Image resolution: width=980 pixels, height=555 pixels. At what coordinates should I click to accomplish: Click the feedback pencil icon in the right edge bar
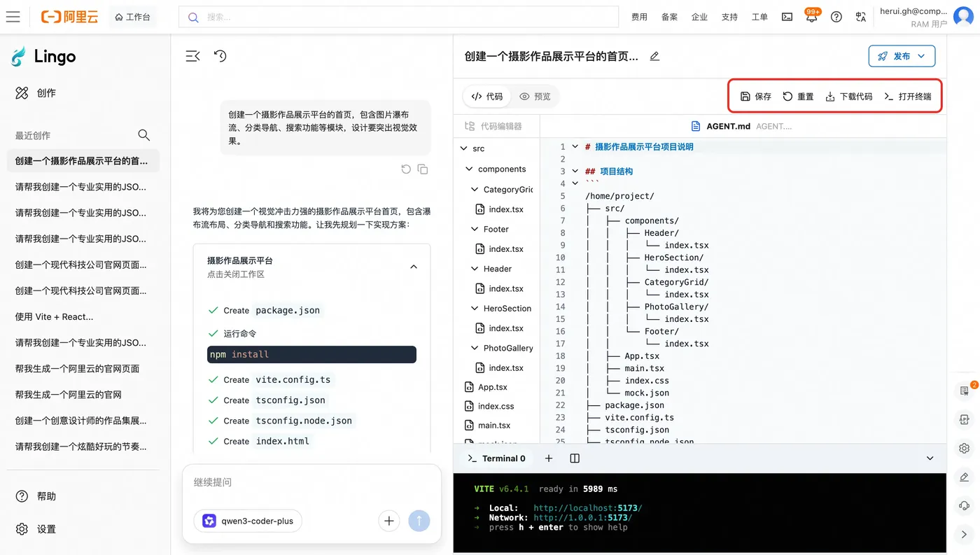tap(965, 477)
